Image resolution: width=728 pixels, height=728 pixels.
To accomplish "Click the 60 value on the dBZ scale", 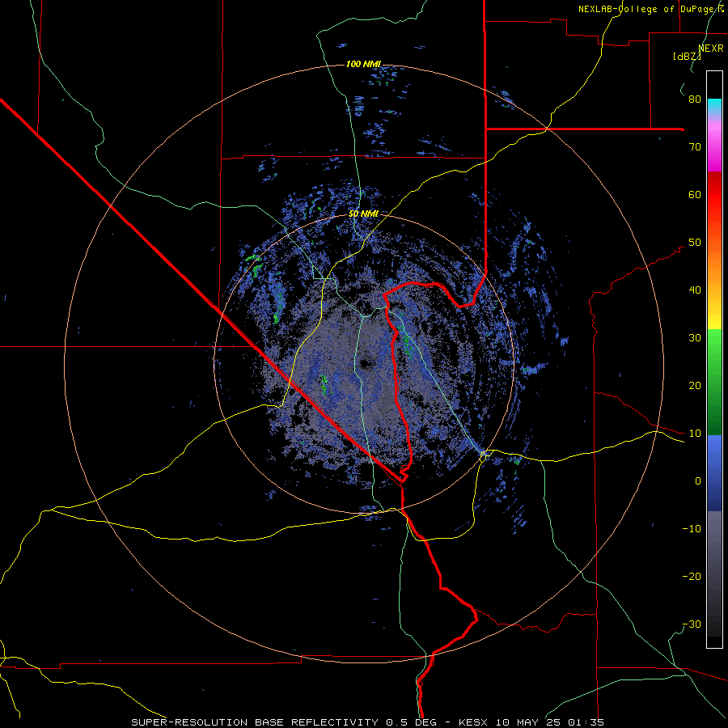I will [x=695, y=194].
